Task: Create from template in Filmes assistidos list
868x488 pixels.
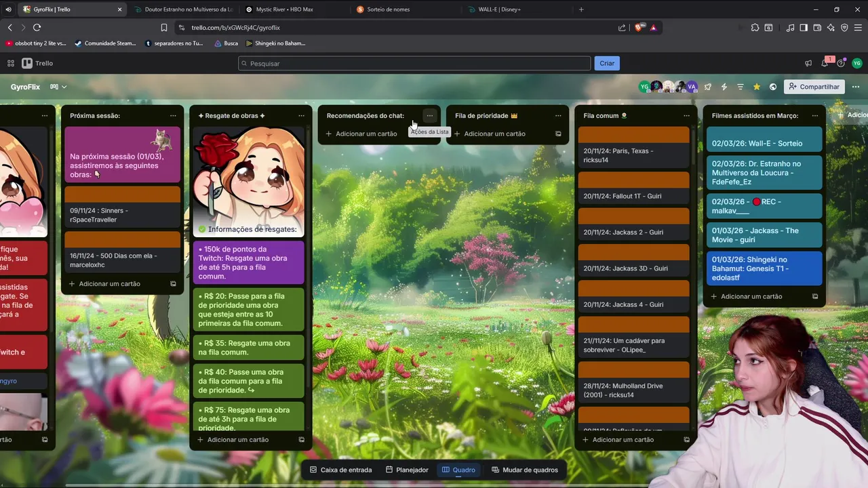Action: click(814, 296)
